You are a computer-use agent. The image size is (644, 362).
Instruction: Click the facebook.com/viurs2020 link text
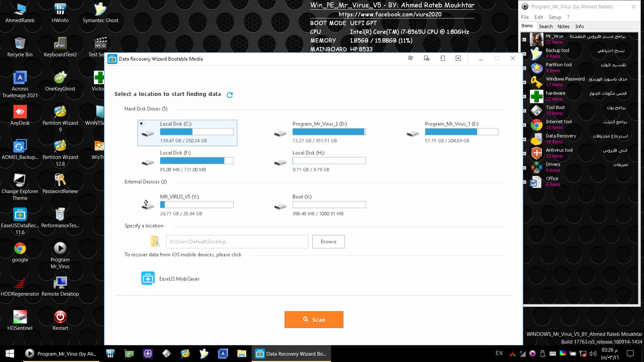pyautogui.click(x=390, y=14)
